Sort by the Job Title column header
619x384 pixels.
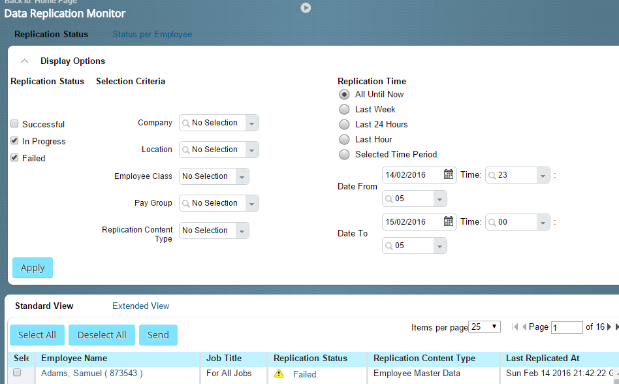pyautogui.click(x=234, y=358)
